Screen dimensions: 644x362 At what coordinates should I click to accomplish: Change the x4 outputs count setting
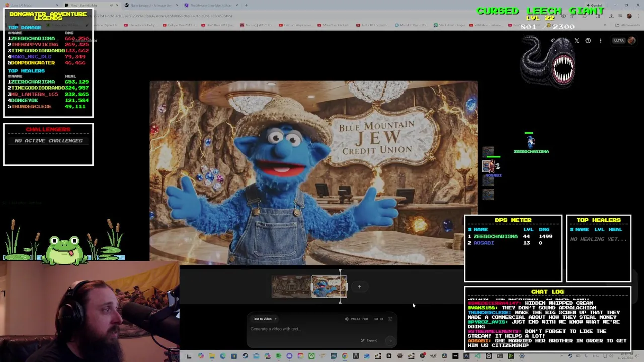point(379,319)
